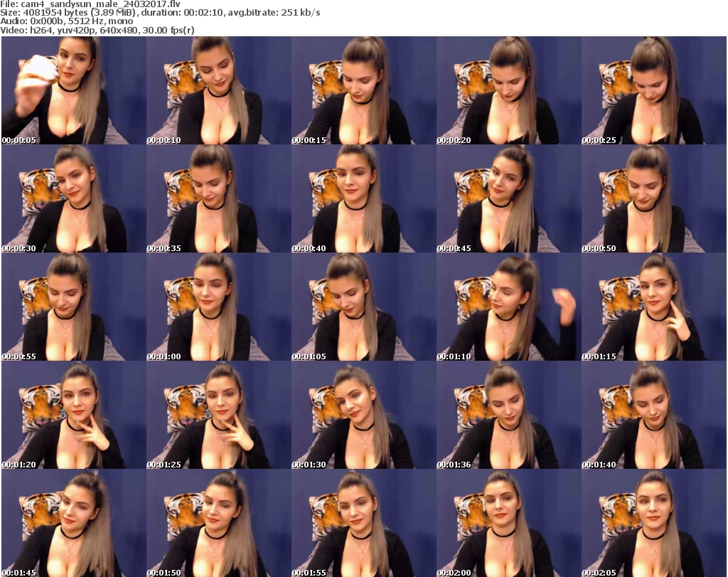Viewport: 728px width, 577px height.
Task: Choose the thumbnail labeled 00:01:30
Action: tap(363, 415)
